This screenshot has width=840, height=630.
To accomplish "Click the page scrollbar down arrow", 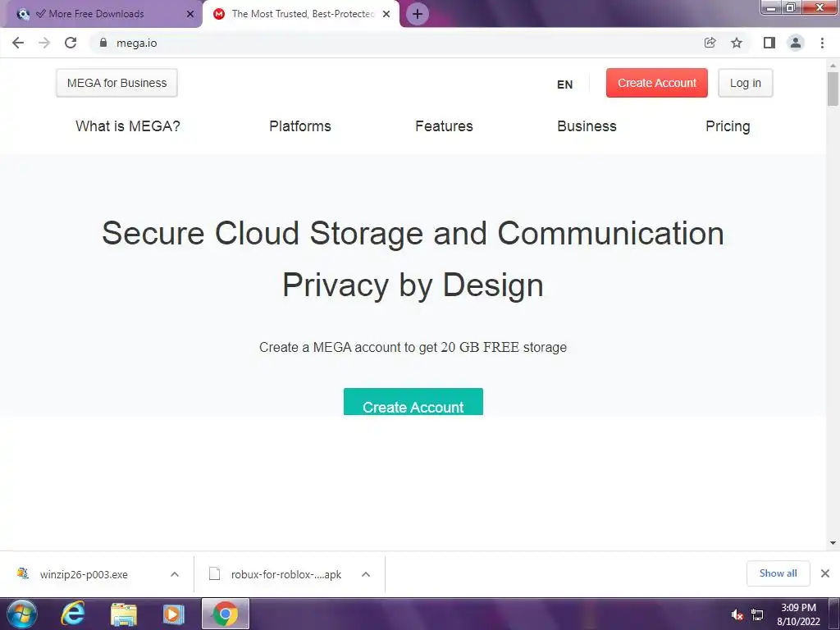I will [833, 543].
